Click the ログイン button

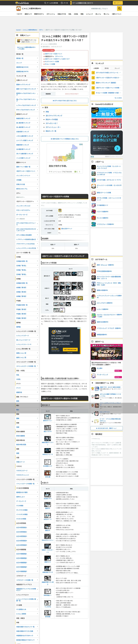pos(118,3)
